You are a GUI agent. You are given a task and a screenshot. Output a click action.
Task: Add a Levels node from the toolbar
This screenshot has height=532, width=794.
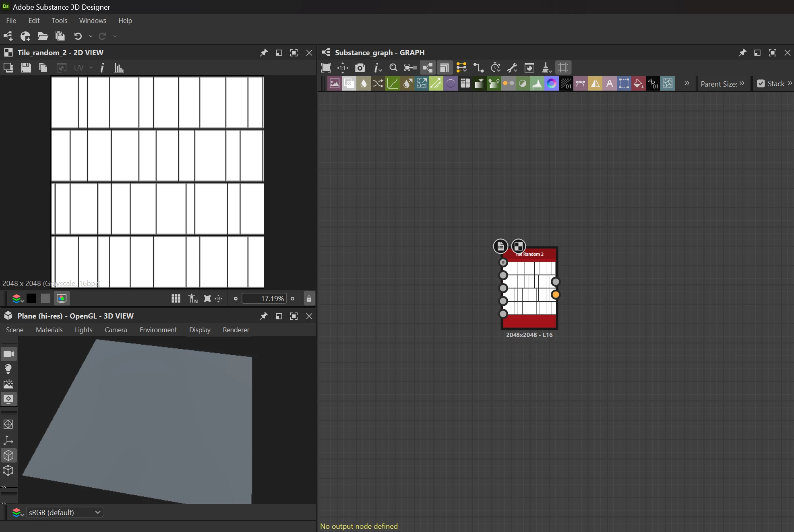pos(537,84)
